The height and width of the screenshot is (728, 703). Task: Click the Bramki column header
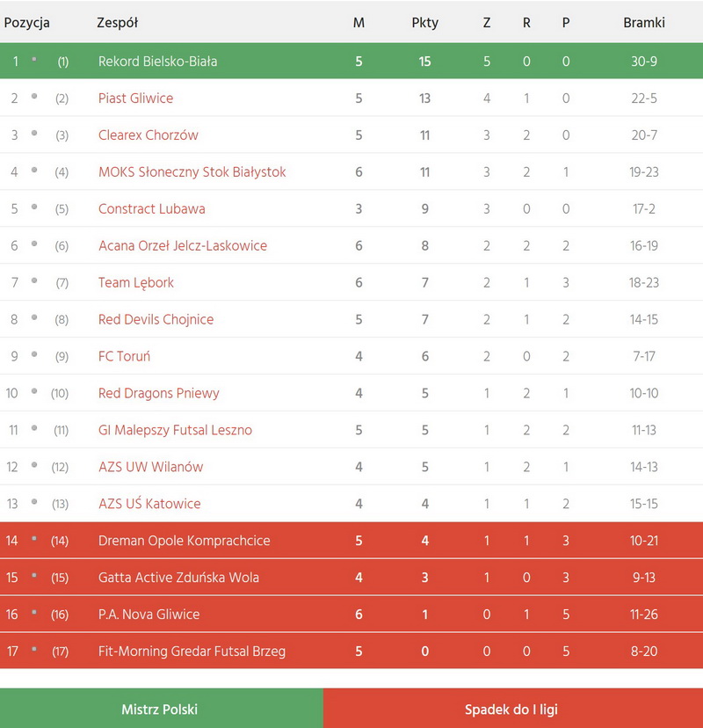click(644, 23)
